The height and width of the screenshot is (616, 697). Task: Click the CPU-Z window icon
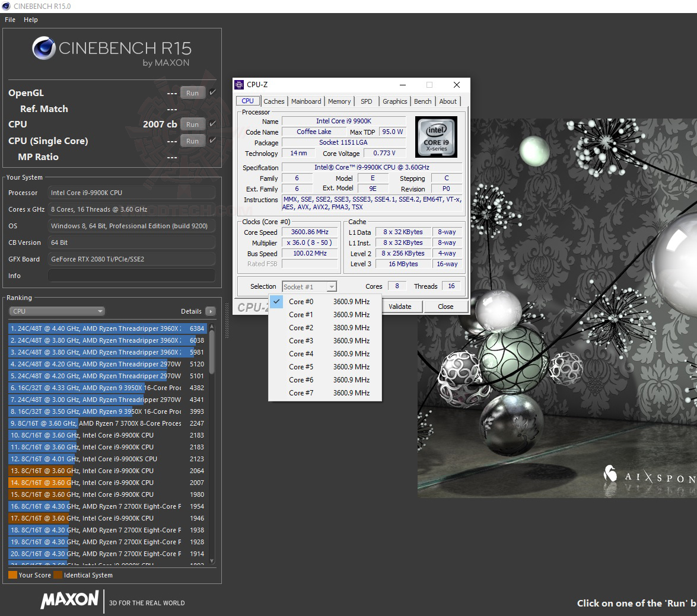coord(239,84)
